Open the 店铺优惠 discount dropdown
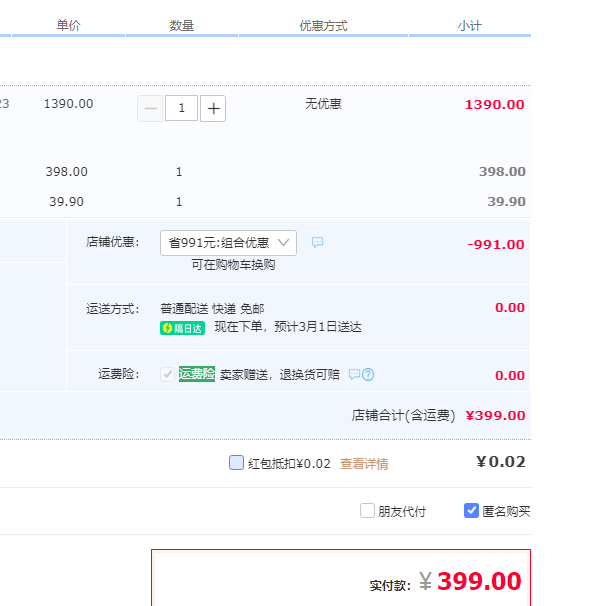The image size is (603, 606). (228, 243)
